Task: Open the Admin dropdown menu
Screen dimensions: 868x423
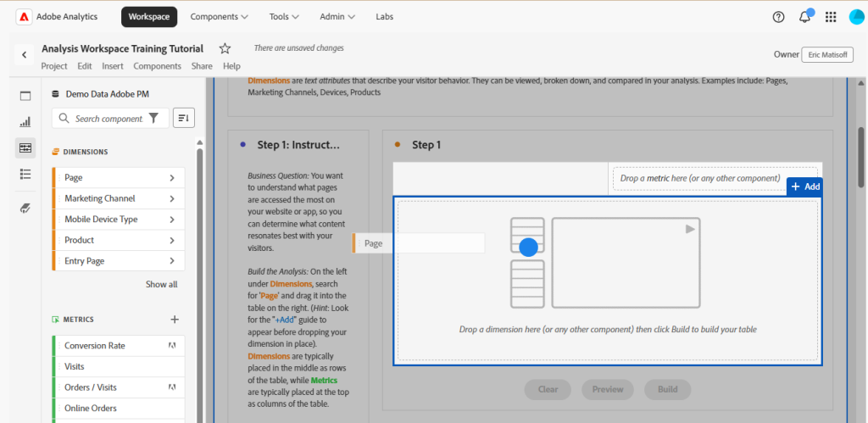Action: [x=337, y=17]
